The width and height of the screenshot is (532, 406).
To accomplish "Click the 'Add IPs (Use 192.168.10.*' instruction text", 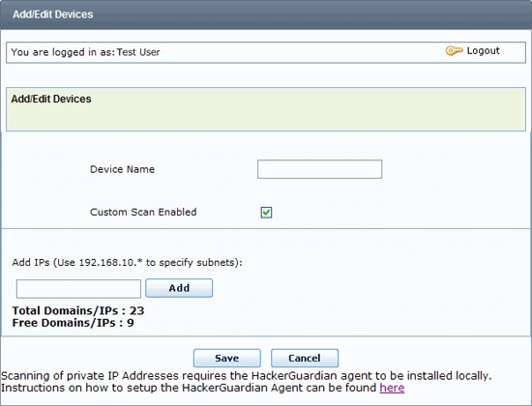I will (x=128, y=263).
